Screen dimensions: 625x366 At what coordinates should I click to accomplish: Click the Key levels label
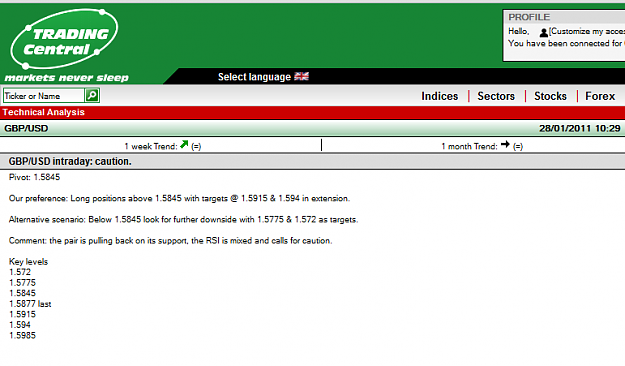[x=28, y=262]
